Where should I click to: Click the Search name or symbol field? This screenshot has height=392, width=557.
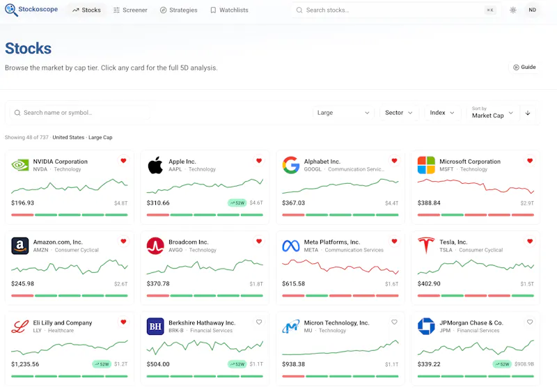tap(80, 113)
